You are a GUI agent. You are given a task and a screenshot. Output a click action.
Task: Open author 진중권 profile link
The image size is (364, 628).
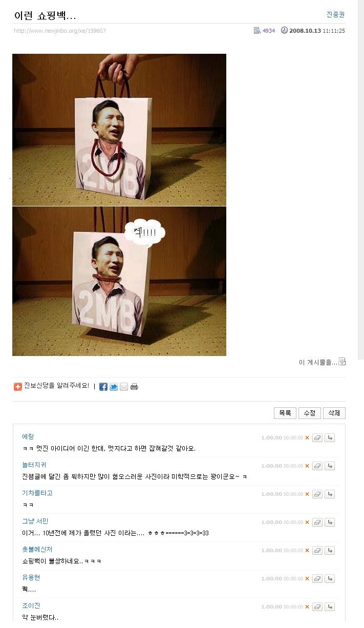pos(336,14)
